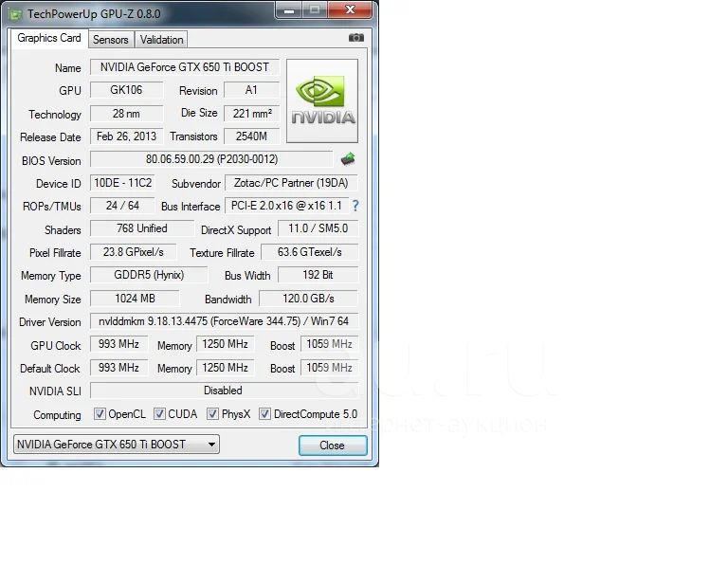Click the Memory Size field 1024 MB
The width and height of the screenshot is (728, 582).
coord(135,299)
